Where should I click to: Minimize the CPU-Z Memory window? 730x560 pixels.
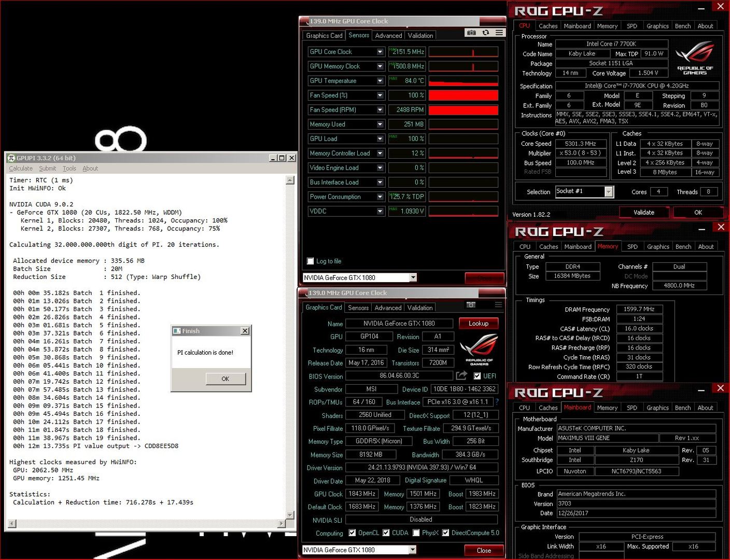[701, 229]
